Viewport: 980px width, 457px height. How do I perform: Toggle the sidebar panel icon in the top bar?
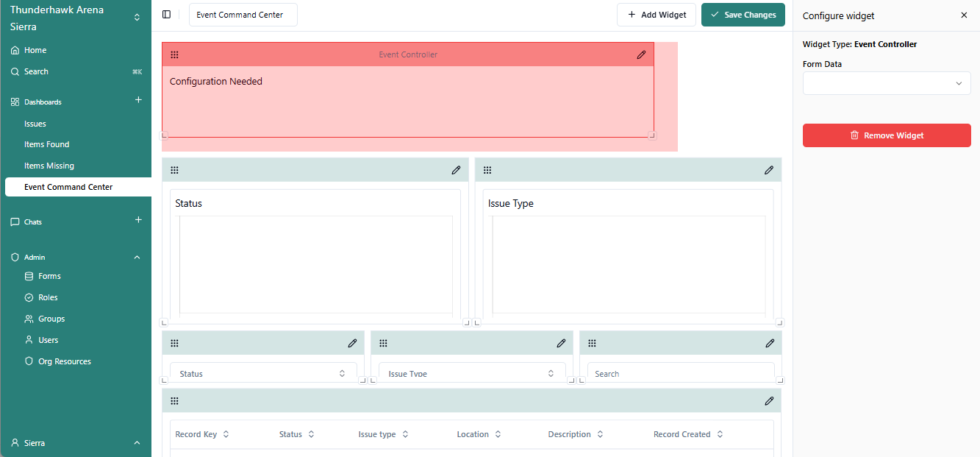[x=167, y=15]
